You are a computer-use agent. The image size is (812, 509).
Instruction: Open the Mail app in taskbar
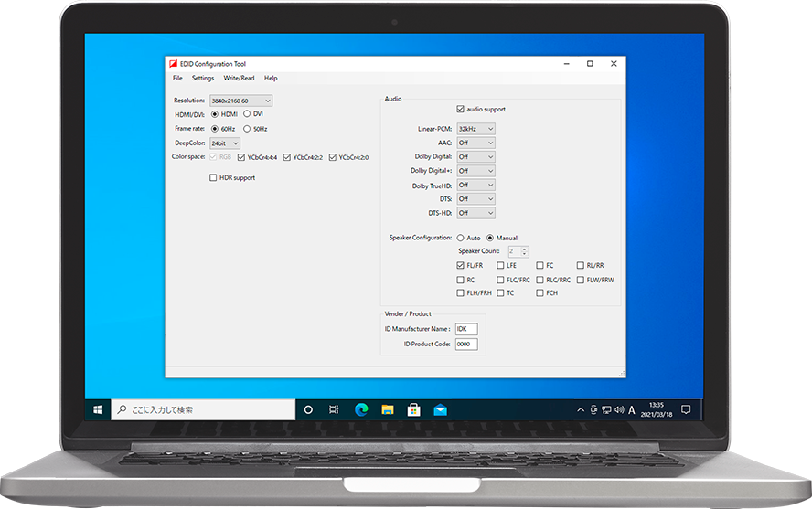[x=440, y=410]
